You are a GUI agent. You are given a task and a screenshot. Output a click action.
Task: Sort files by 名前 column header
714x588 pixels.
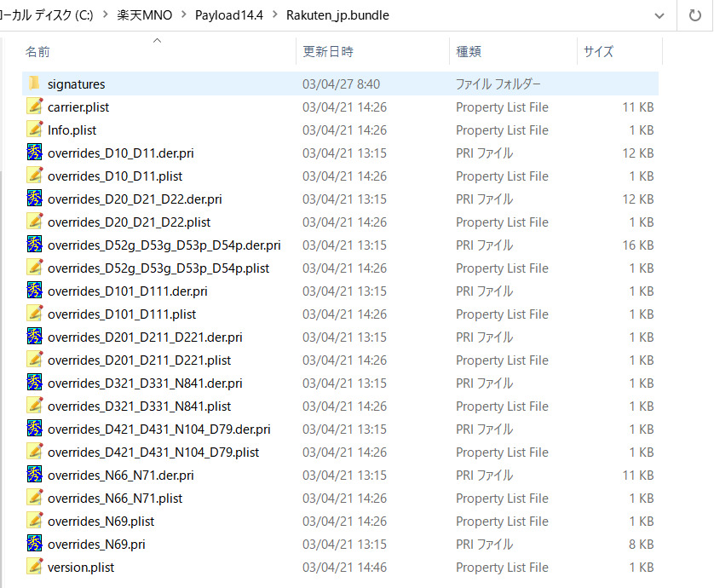(x=37, y=52)
